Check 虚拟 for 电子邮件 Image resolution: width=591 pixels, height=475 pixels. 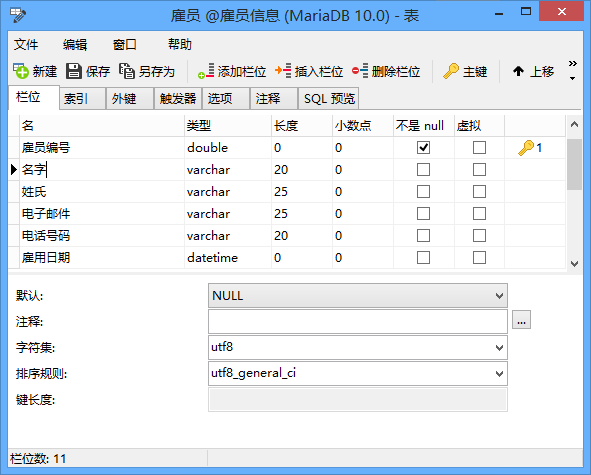(x=479, y=214)
